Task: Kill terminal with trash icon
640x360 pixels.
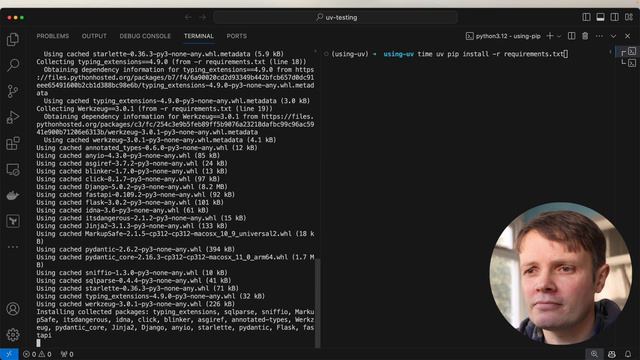Action: point(585,36)
